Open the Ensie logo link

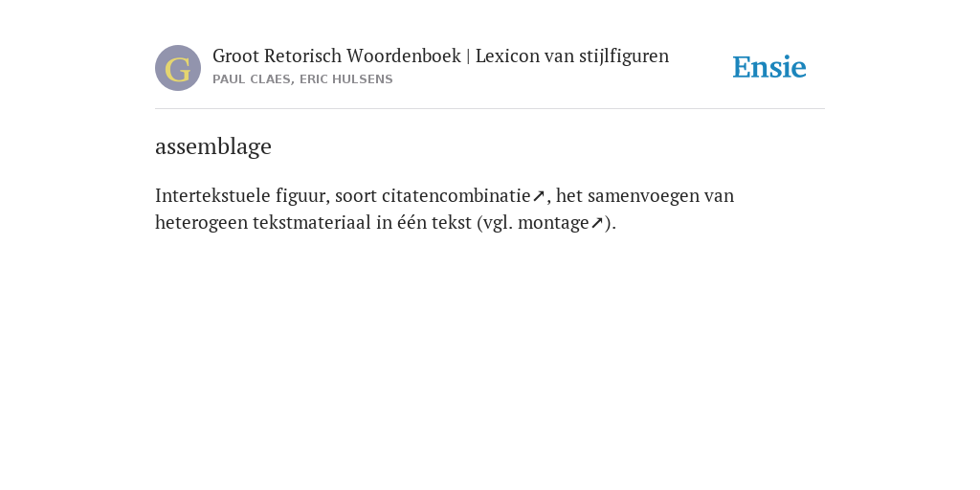pyautogui.click(x=769, y=67)
